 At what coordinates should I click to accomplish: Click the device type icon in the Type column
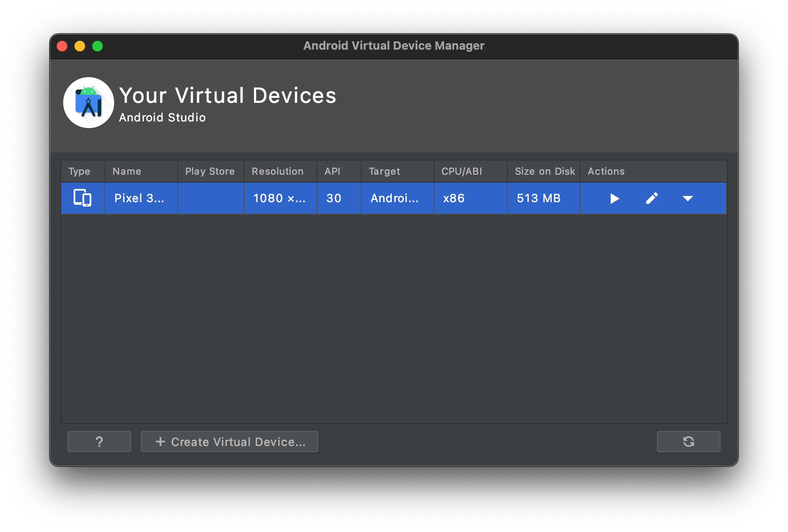click(x=82, y=198)
